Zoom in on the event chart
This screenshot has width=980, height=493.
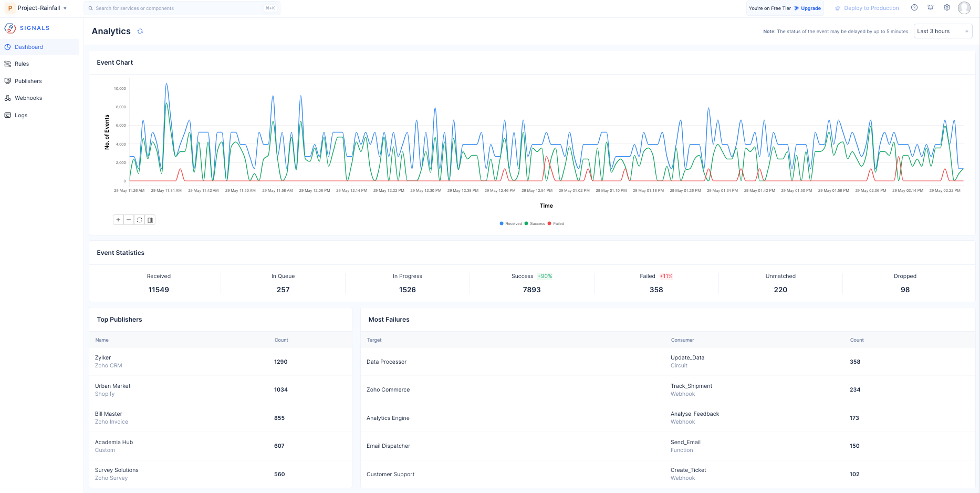[118, 220]
